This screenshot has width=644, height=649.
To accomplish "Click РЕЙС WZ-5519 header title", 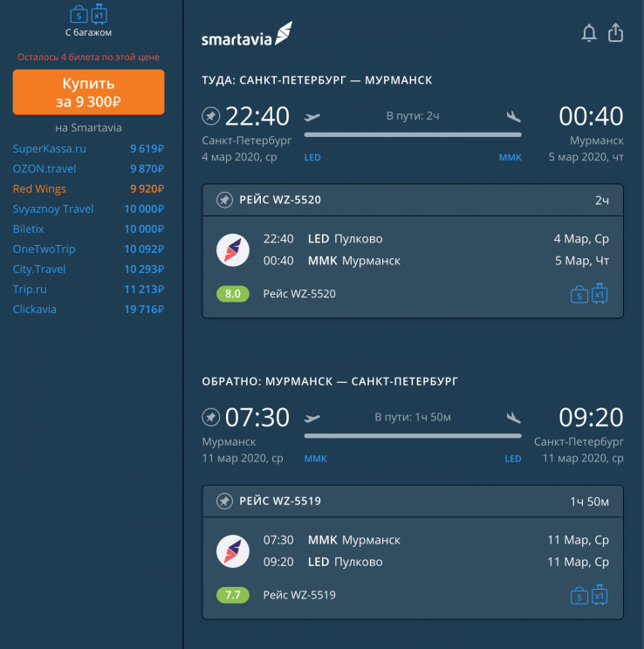I will coord(280,502).
